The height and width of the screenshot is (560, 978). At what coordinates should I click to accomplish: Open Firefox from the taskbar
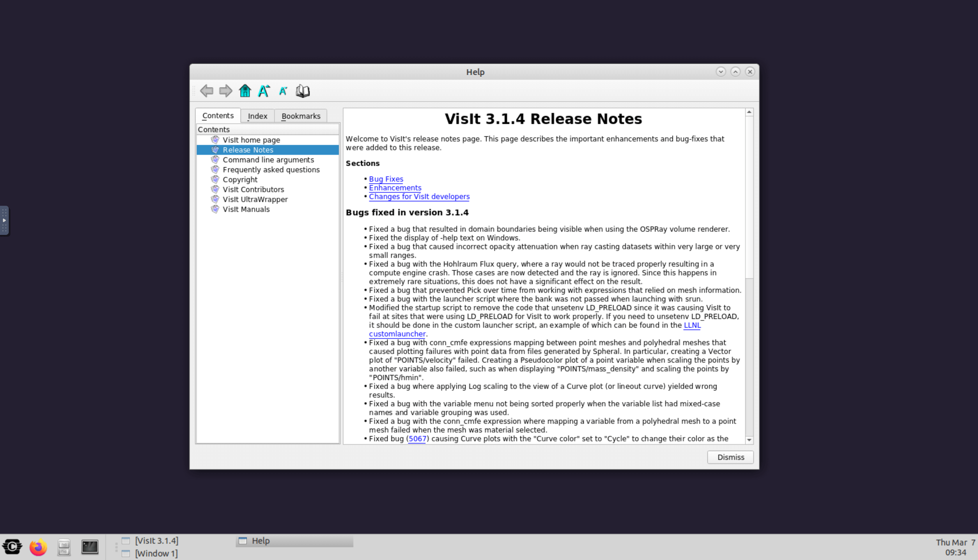38,547
